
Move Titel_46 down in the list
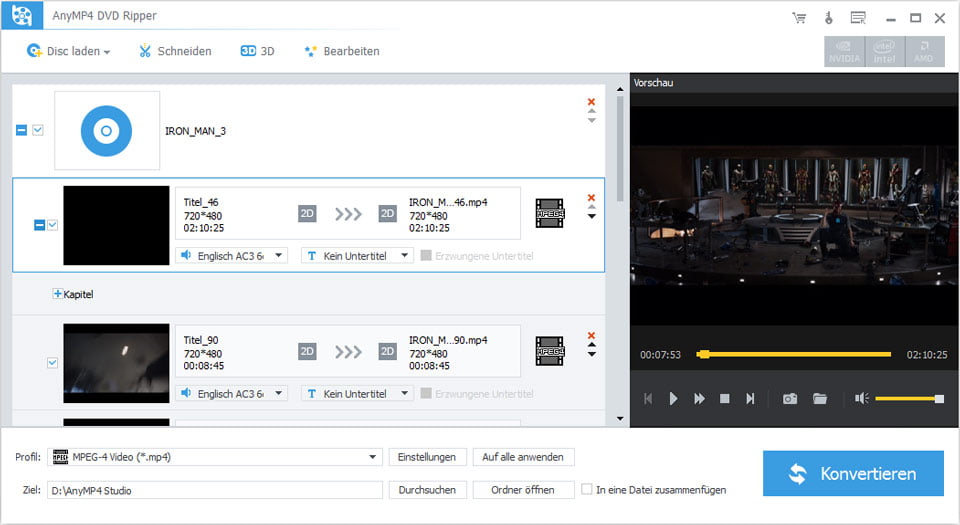click(591, 217)
